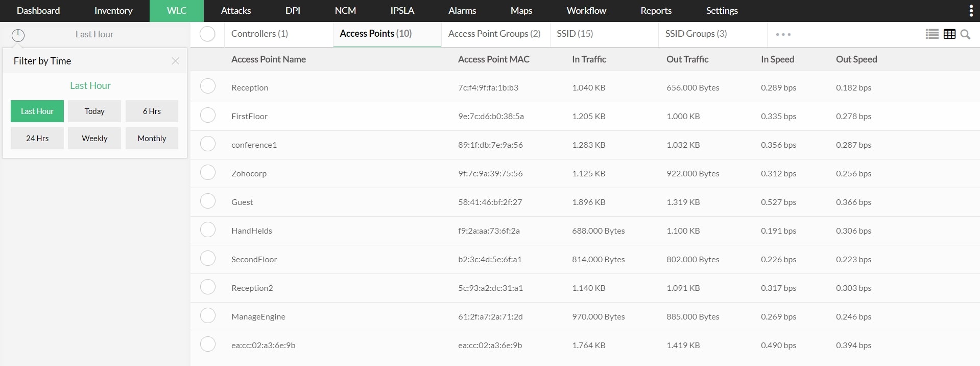Close the Filter by Time panel
Image resolution: width=980 pixels, height=366 pixels.
[x=175, y=61]
